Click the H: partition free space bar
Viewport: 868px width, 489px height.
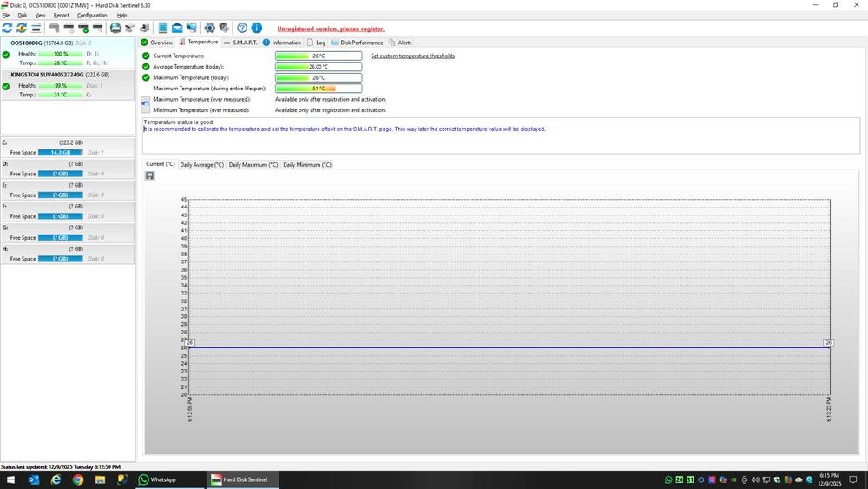(61, 259)
